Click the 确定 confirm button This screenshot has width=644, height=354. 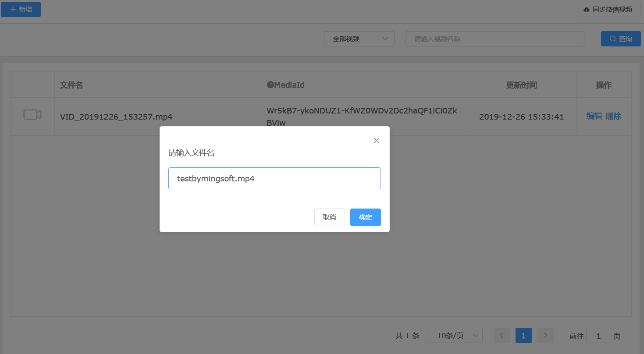[x=365, y=217]
